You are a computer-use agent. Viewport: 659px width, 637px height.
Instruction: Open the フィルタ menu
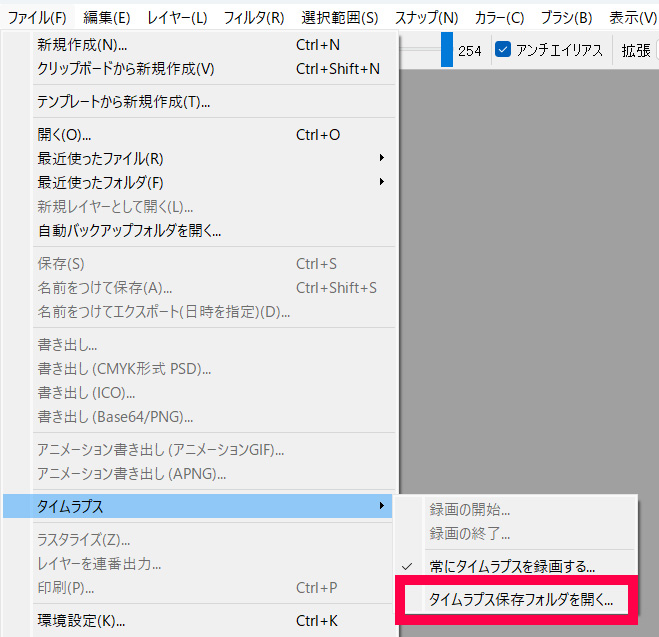[x=254, y=17]
